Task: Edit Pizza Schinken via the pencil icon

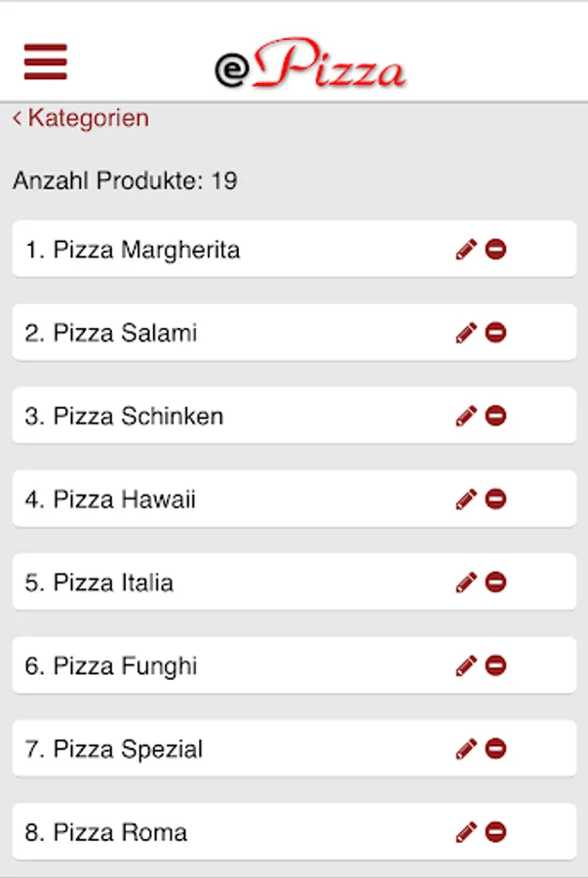Action: pos(466,417)
